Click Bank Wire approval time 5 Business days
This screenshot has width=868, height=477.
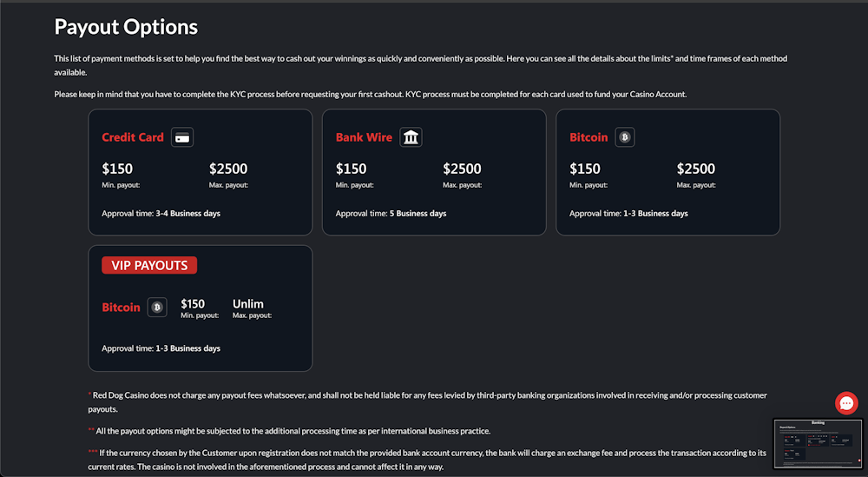coord(418,213)
